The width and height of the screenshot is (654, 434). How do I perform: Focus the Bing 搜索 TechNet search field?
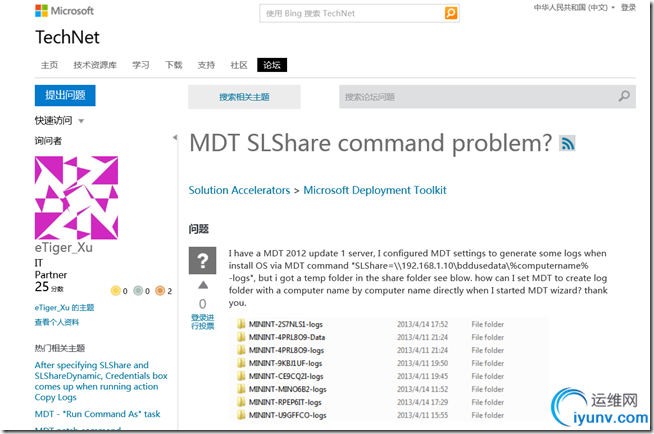tap(352, 13)
